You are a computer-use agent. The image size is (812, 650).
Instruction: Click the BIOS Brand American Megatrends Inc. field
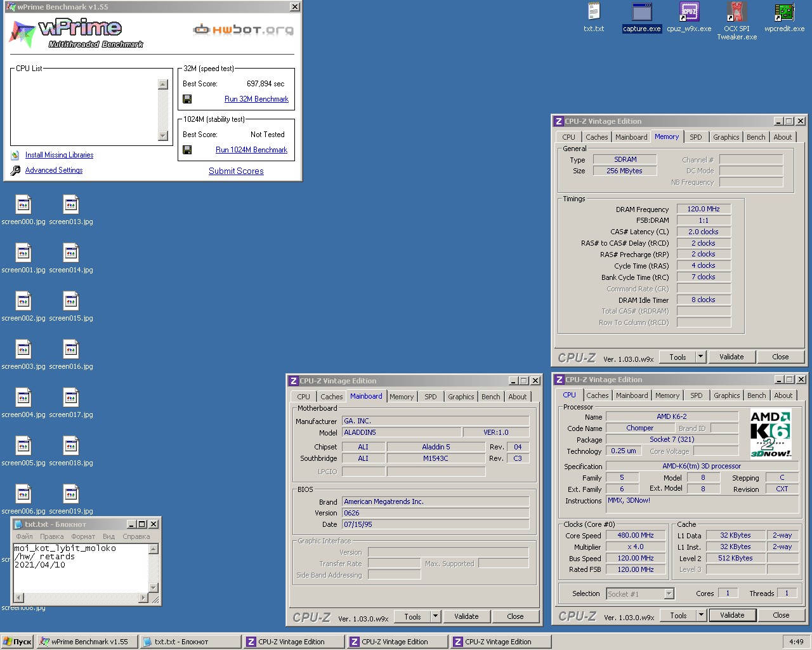click(x=435, y=501)
